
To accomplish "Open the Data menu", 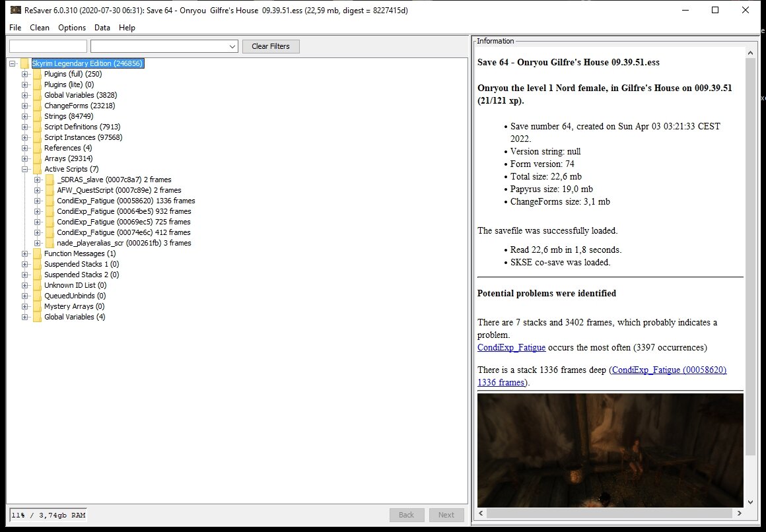I will click(x=102, y=28).
